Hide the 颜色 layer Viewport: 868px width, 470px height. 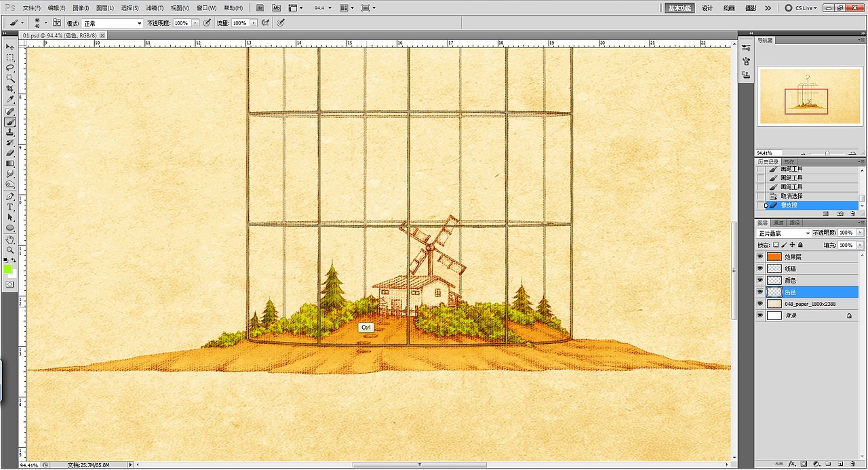(760, 280)
